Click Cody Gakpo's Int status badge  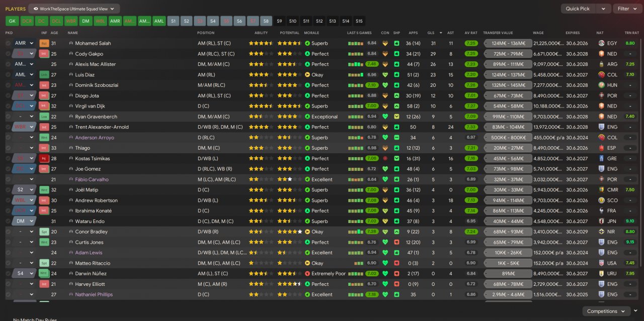tap(44, 54)
